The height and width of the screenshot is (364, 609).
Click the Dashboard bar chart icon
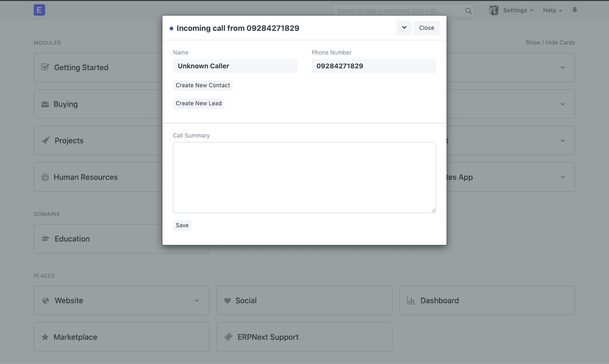410,300
